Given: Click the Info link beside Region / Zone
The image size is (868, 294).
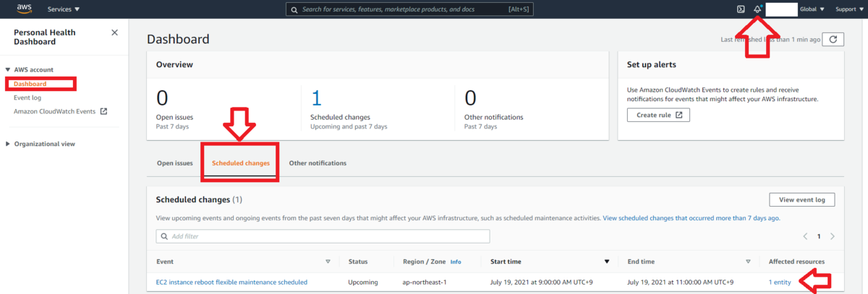Looking at the screenshot, I should coord(456,261).
